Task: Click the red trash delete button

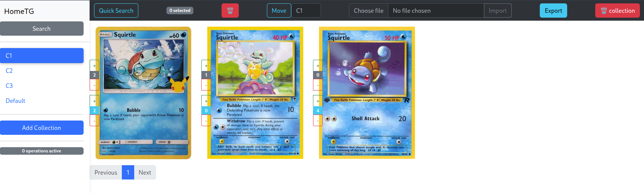Action: 230,11
